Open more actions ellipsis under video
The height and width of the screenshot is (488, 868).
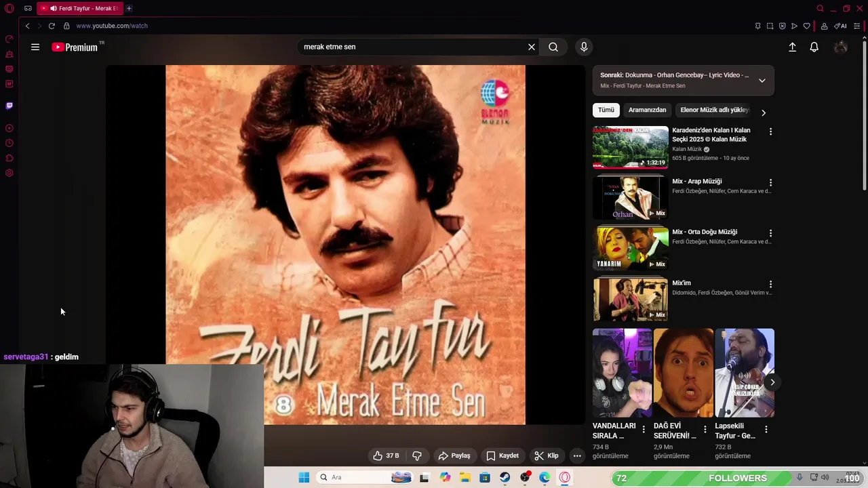[577, 455]
